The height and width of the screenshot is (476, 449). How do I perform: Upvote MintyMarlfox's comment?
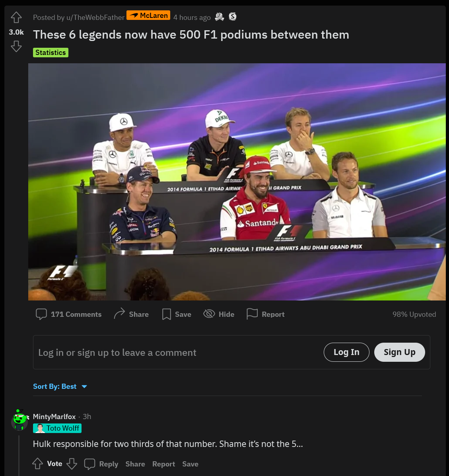tap(38, 464)
